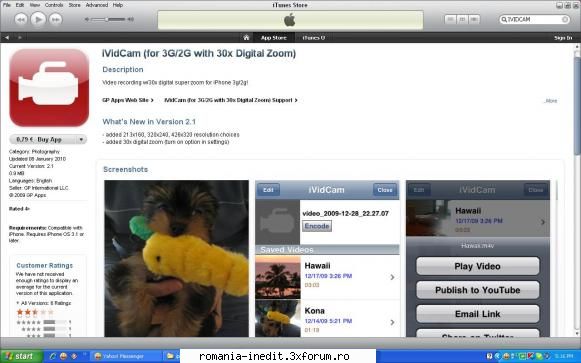Select the list view button
This screenshot has height=363, width=581.
pyautogui.click(x=450, y=19)
